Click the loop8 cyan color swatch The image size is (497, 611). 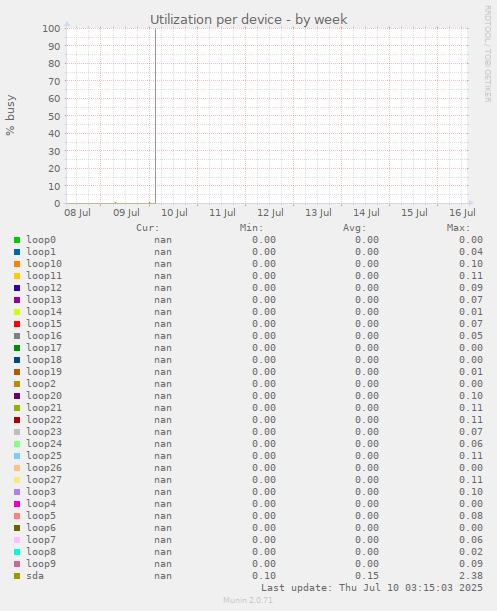(17, 552)
